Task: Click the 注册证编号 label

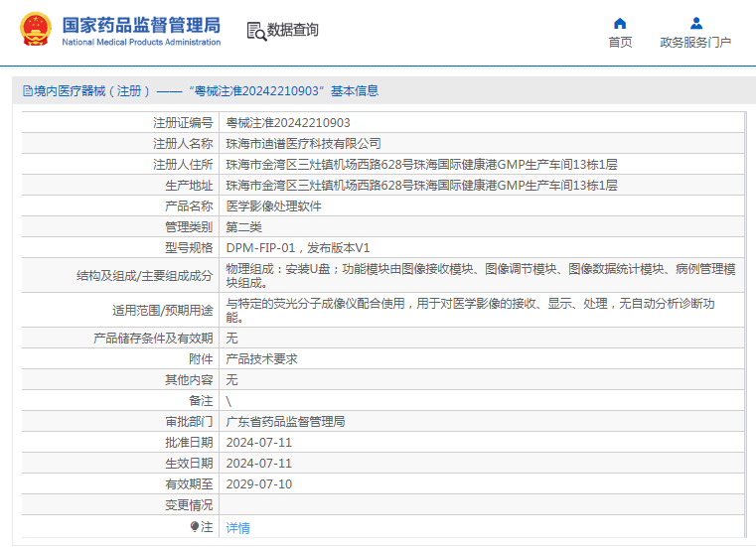Action: coord(183,123)
